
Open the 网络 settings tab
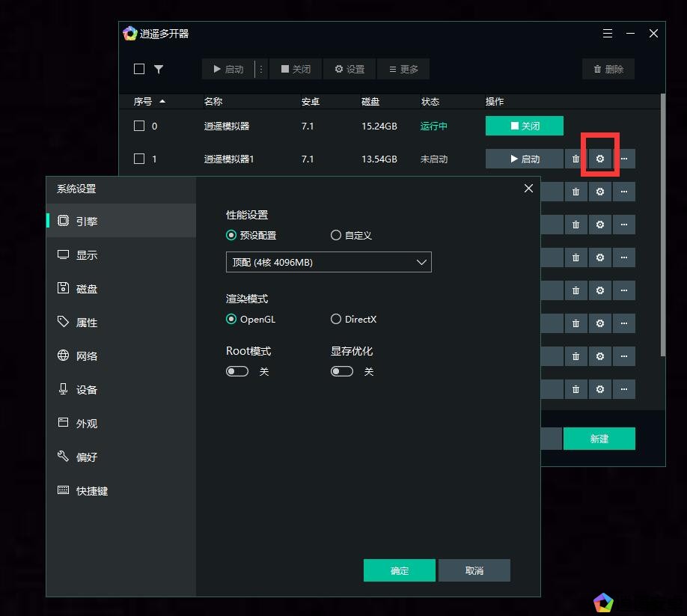[x=87, y=356]
